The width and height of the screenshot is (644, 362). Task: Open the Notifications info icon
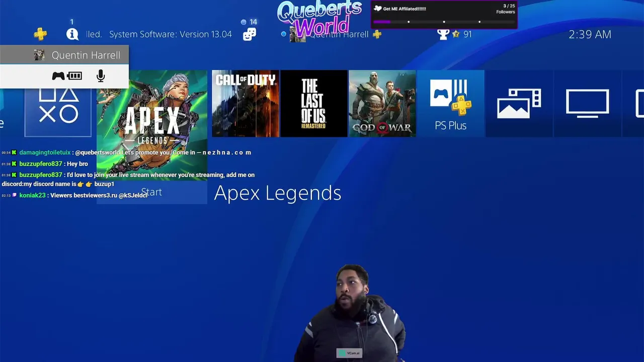tap(72, 34)
